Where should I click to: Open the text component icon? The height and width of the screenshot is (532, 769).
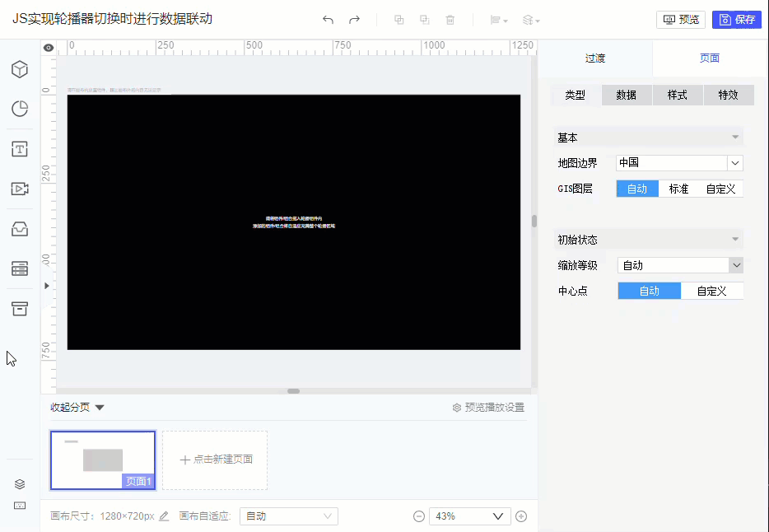(x=20, y=149)
